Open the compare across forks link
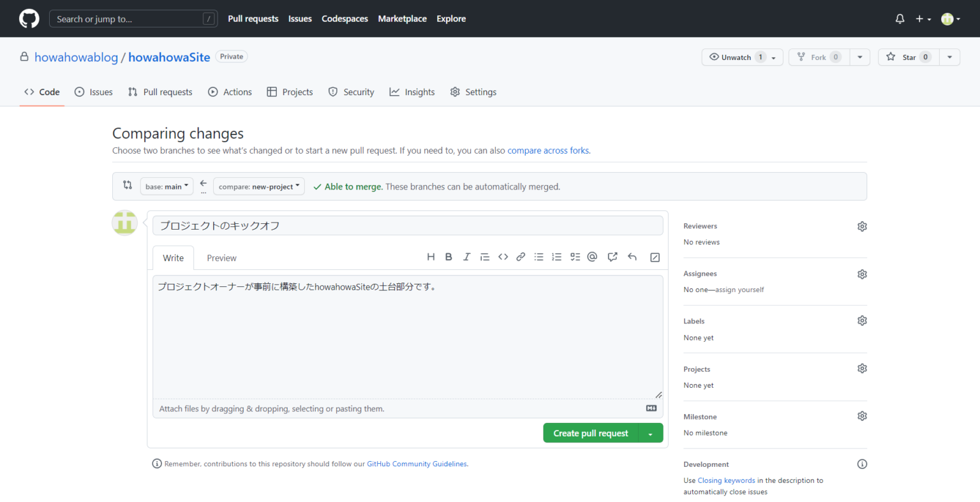980x502 pixels. tap(548, 151)
